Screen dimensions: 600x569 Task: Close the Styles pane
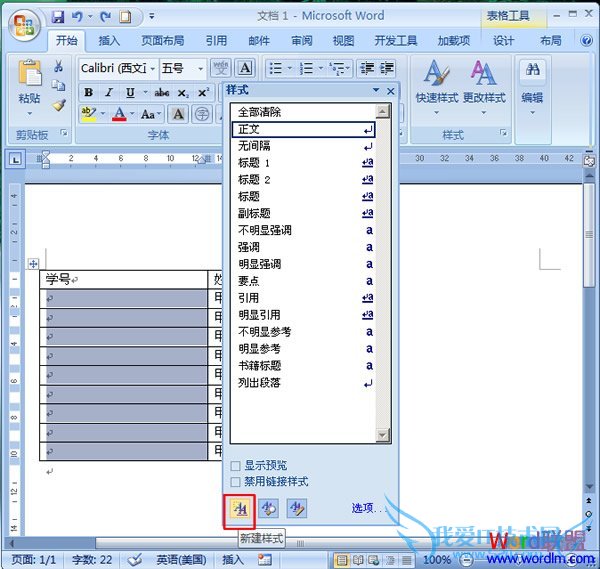(391, 91)
